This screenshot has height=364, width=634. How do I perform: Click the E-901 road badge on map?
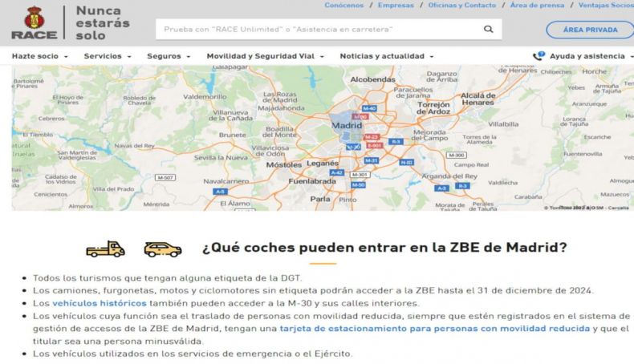coord(375,145)
